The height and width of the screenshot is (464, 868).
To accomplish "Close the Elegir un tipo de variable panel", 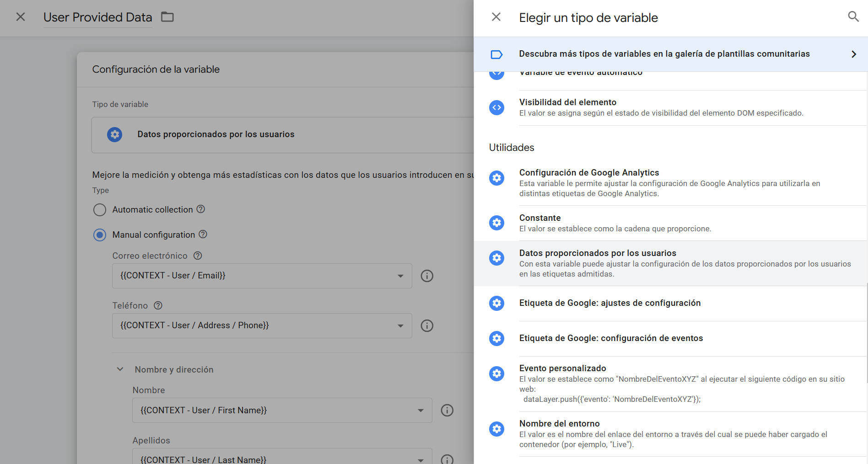I will point(496,17).
